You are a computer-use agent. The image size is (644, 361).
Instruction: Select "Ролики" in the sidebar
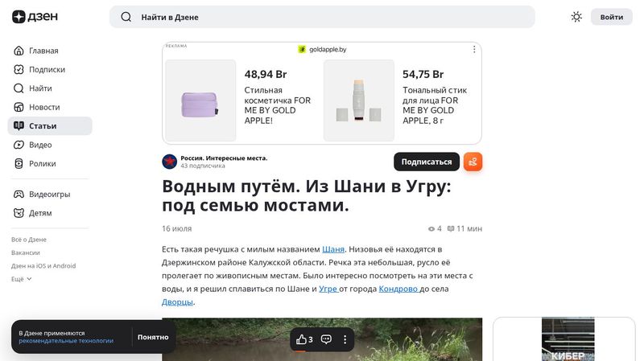(x=43, y=164)
